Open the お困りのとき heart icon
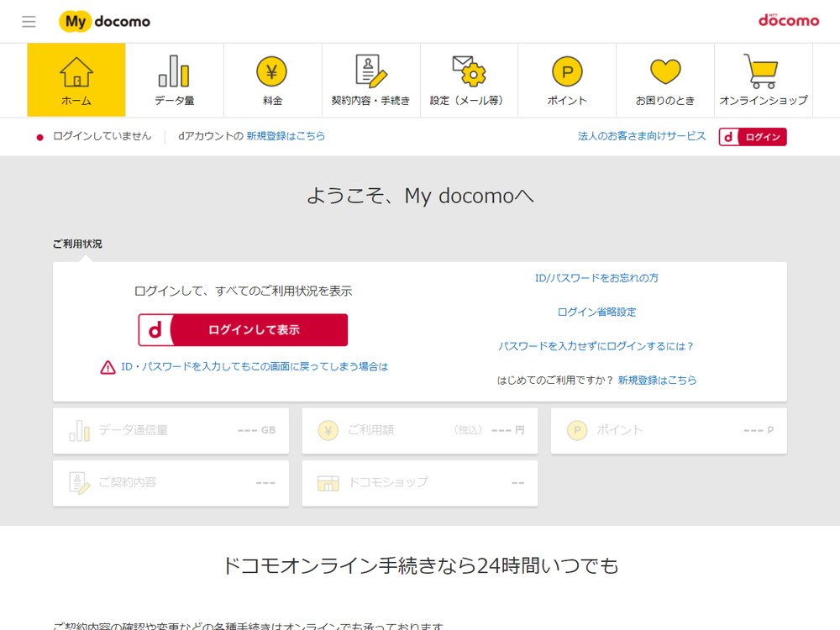Image resolution: width=840 pixels, height=630 pixels. (x=665, y=71)
